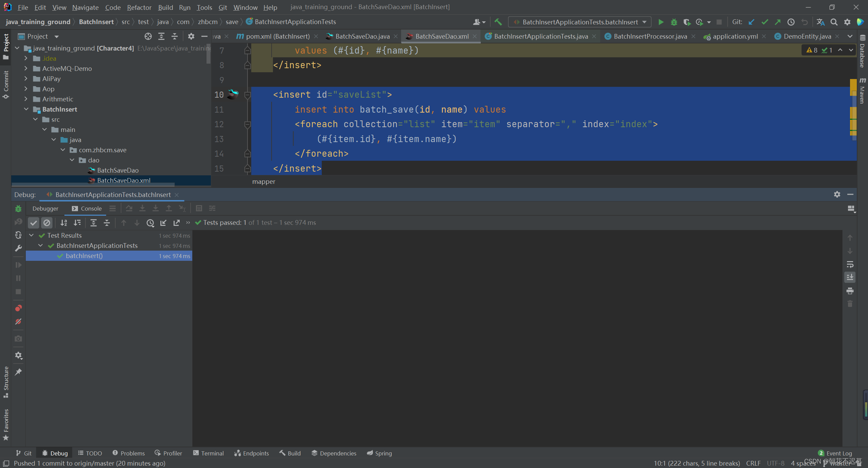This screenshot has width=868, height=468.
Task: Toggle Show Passed tests checkmark button
Action: pos(33,223)
